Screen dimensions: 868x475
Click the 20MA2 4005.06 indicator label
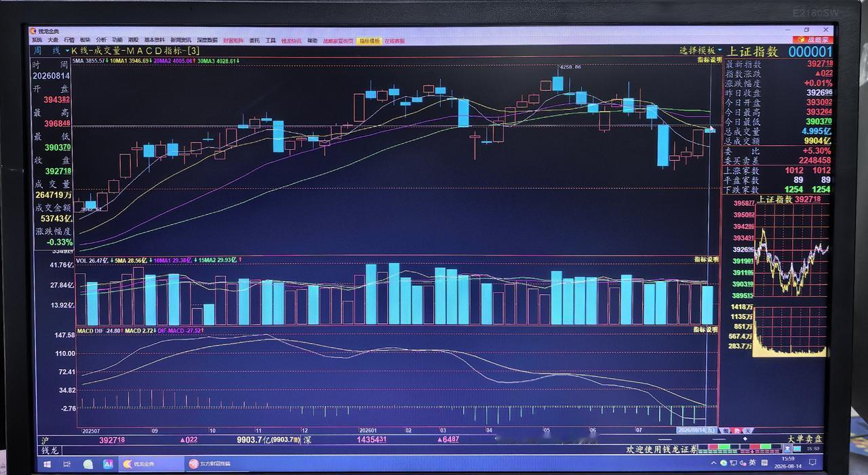[174, 61]
